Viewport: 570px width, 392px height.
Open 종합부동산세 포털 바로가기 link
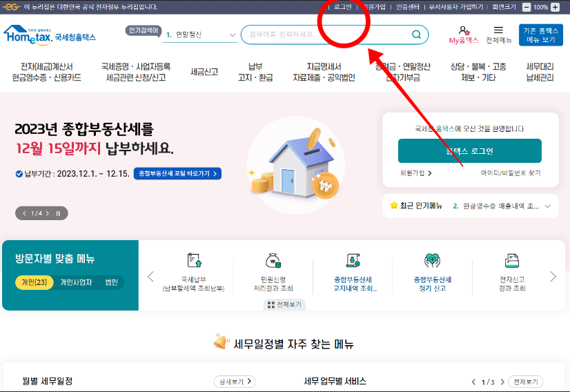[177, 174]
